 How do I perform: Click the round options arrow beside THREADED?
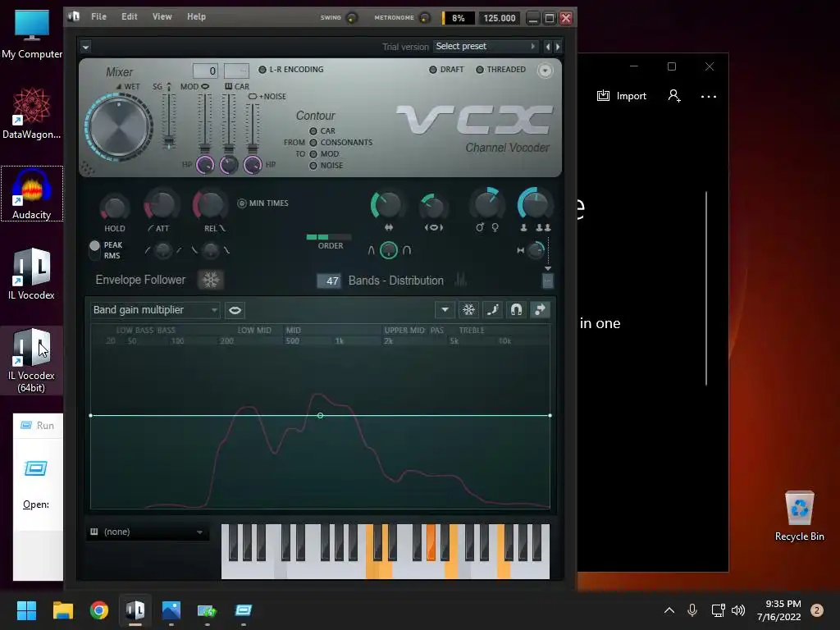(x=545, y=71)
